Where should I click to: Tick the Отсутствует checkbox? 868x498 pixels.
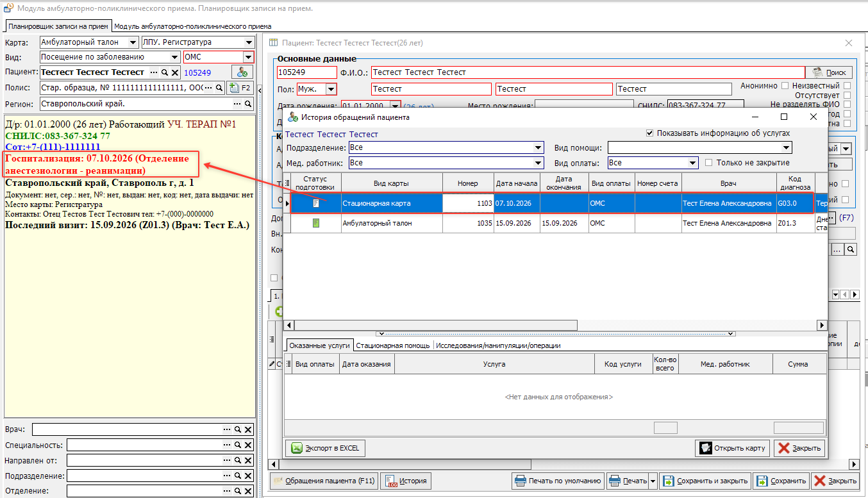pyautogui.click(x=847, y=95)
